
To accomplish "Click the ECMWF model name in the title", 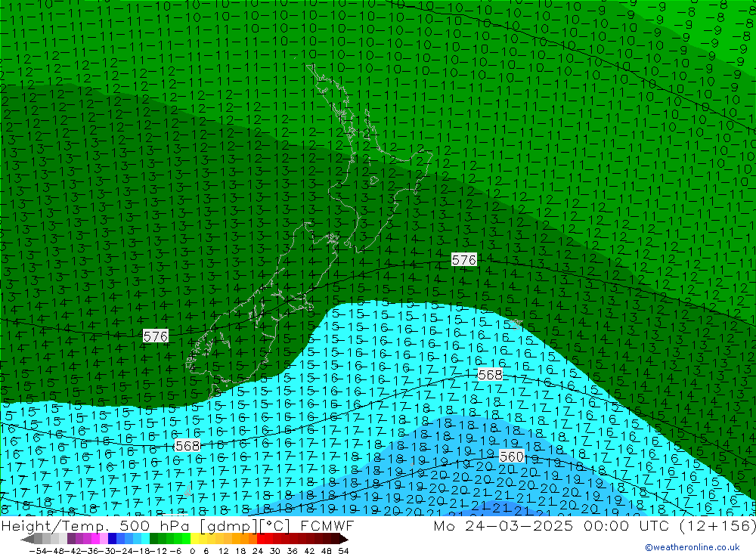I will (x=327, y=525).
